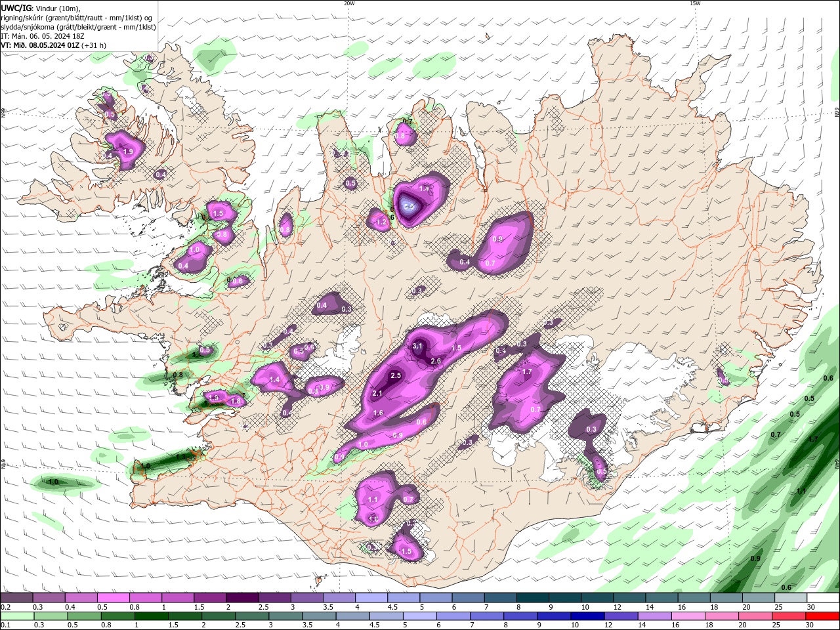Select the pale grey snow swatch labeled 25
Image resolution: width=840 pixels, height=630 pixels.
click(791, 598)
